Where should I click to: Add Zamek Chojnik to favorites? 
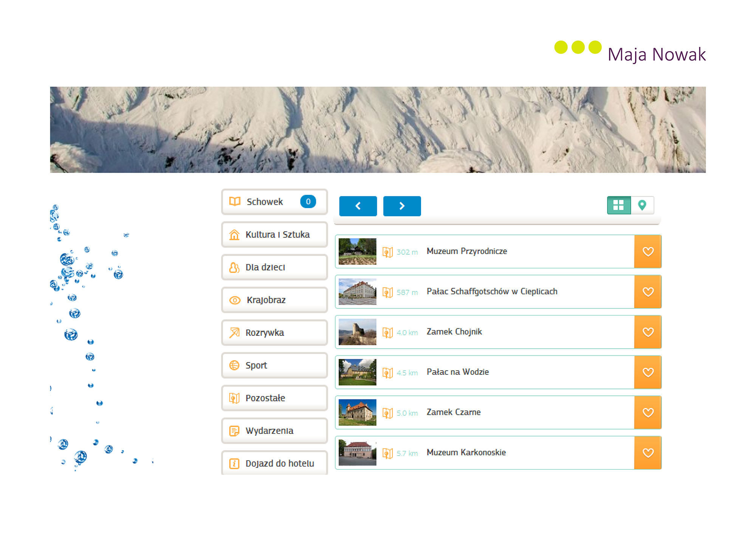click(x=648, y=332)
